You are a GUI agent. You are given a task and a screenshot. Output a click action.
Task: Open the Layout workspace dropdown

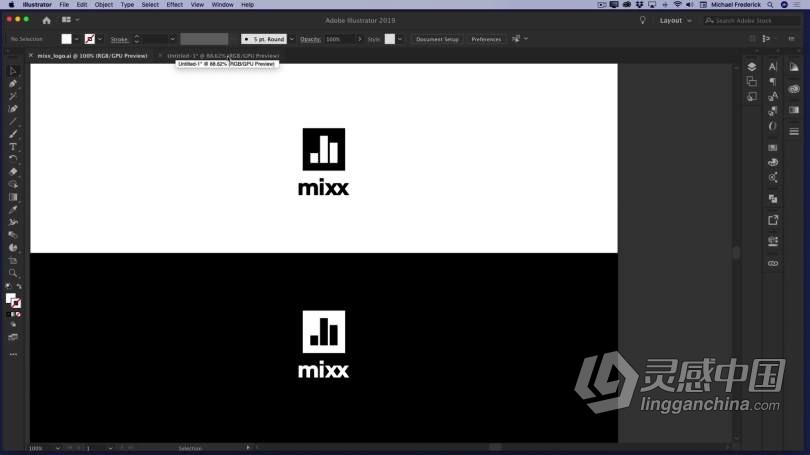[675, 20]
